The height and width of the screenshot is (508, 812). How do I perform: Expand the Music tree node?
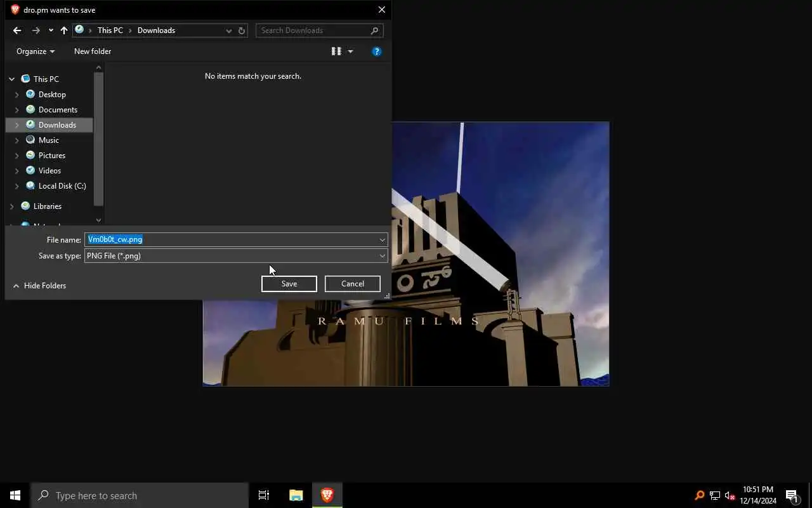[17, 140]
